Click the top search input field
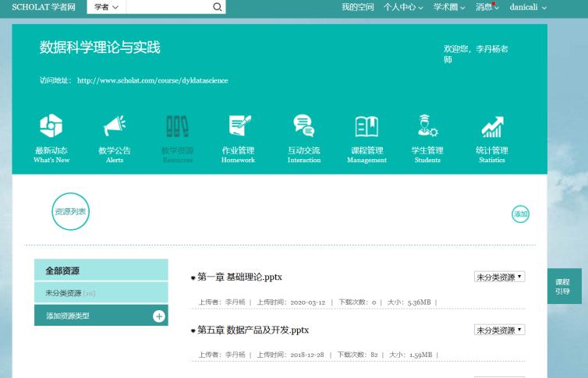The width and height of the screenshot is (588, 378). point(168,7)
